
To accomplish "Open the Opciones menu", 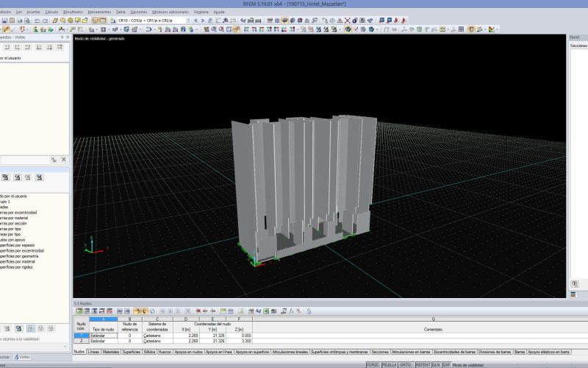I will pos(139,12).
